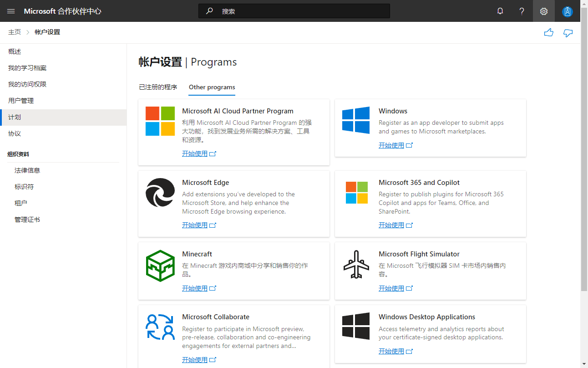Click the Microsoft Flight Simulator title
This screenshot has width=588, height=368.
click(419, 254)
